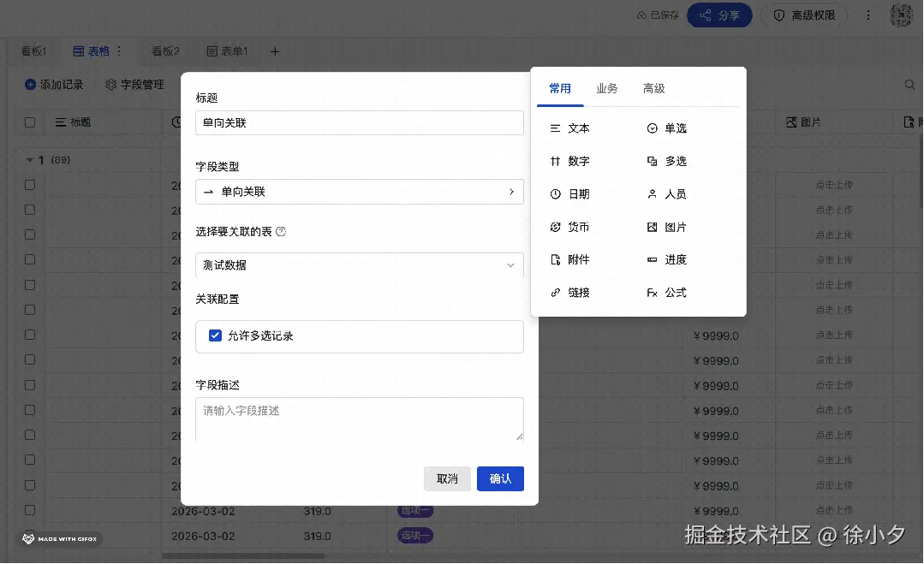
Task: Open the search icon in the toolbar
Action: coord(909,85)
